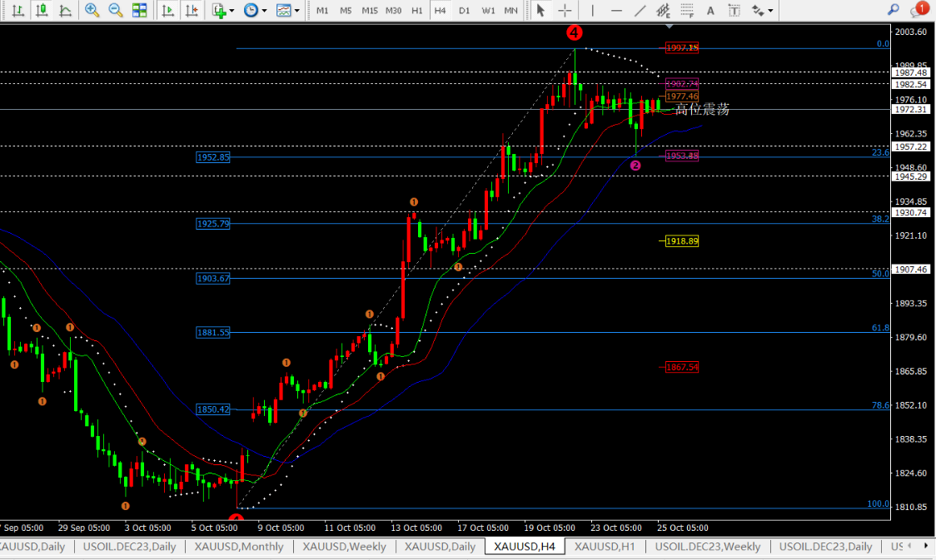936x560 pixels.
Task: Open indicators list dropdown arrow
Action: pyautogui.click(x=232, y=11)
